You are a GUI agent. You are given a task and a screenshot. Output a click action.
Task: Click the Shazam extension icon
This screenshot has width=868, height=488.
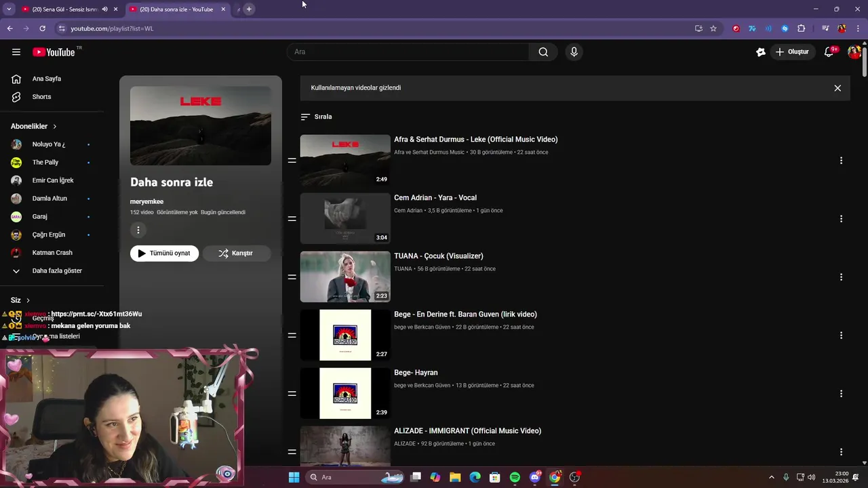tap(785, 28)
